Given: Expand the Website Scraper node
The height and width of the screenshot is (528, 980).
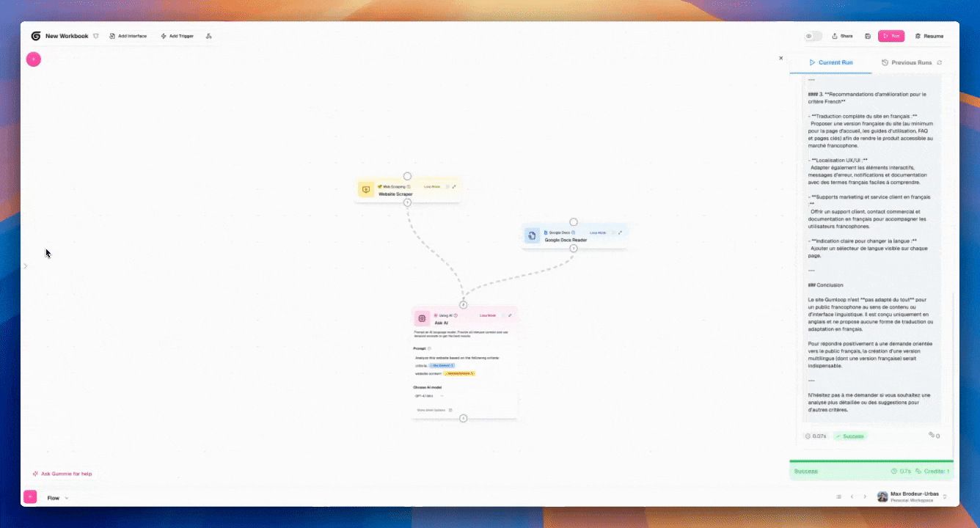Looking at the screenshot, I should coord(455,186).
